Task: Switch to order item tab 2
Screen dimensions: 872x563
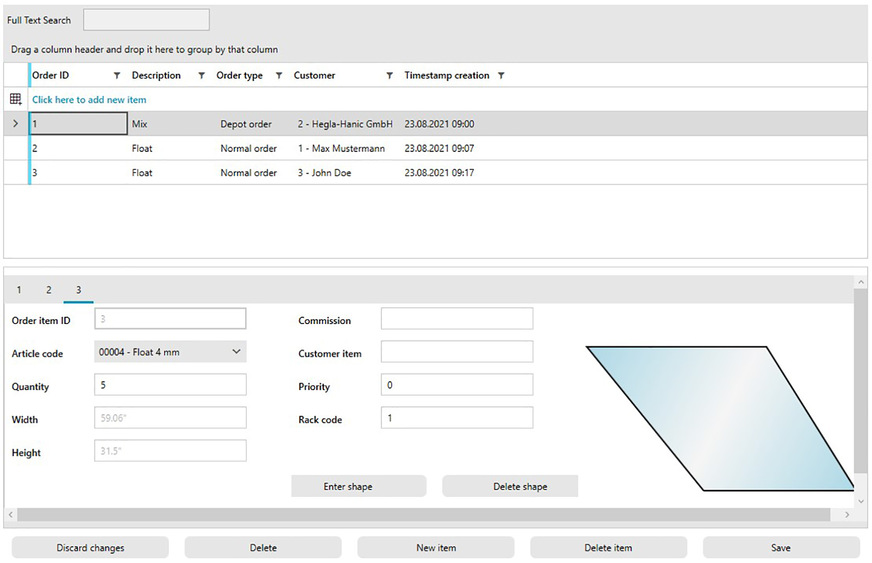Action: pos(48,290)
